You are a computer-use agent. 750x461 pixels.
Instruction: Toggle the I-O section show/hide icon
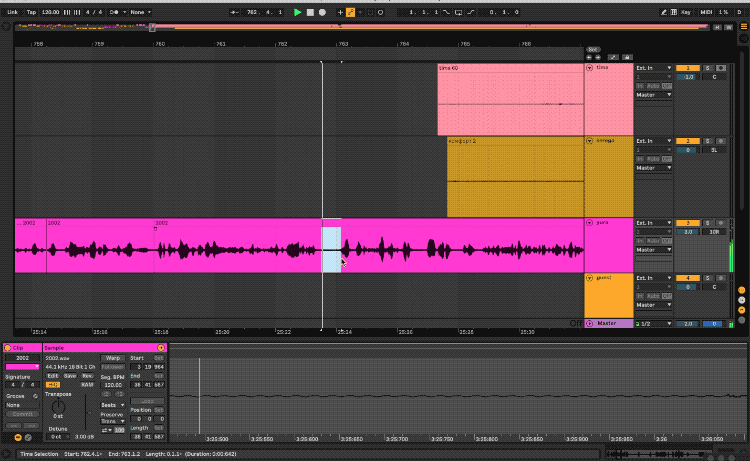pyautogui.click(x=742, y=290)
